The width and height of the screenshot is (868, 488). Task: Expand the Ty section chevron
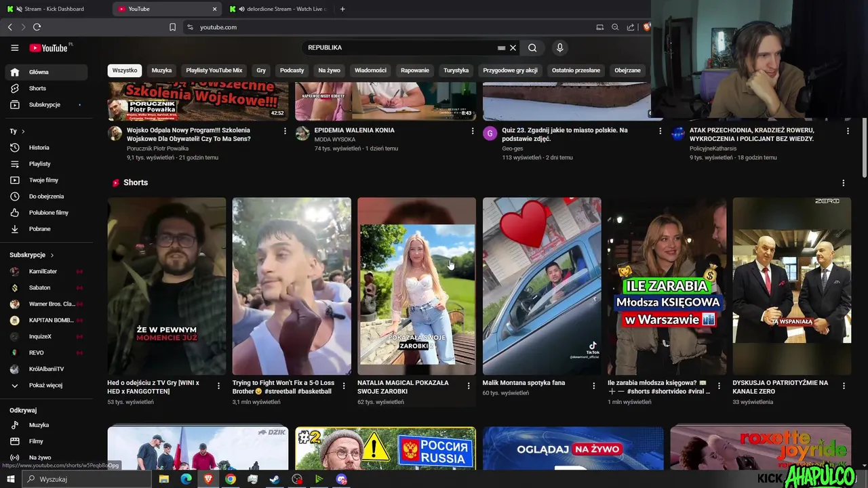click(x=23, y=131)
